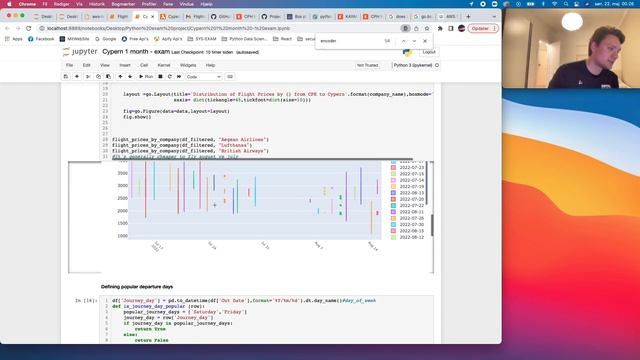The height and width of the screenshot is (360, 640).
Task: Move the selected cell up
Action: [120, 77]
